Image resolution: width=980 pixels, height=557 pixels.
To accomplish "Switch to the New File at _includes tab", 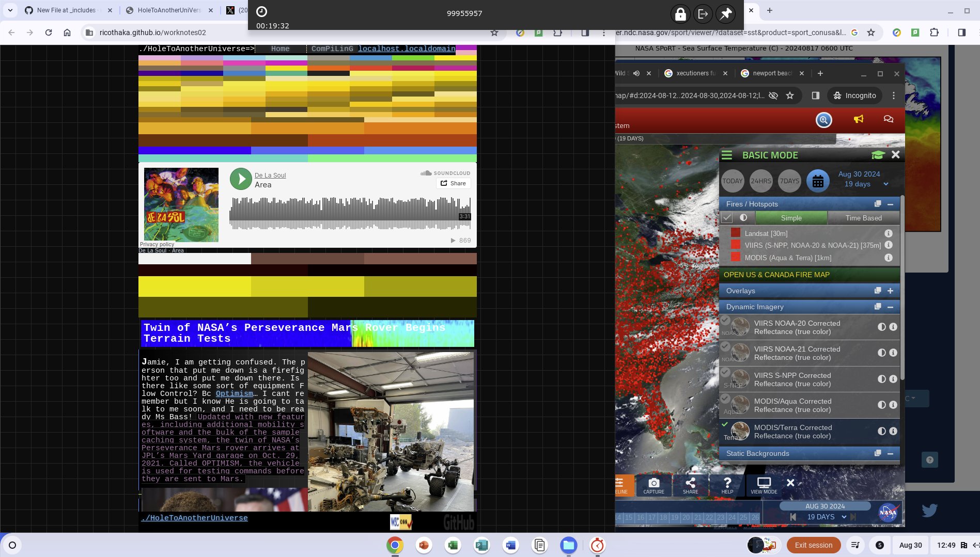I will (67, 10).
